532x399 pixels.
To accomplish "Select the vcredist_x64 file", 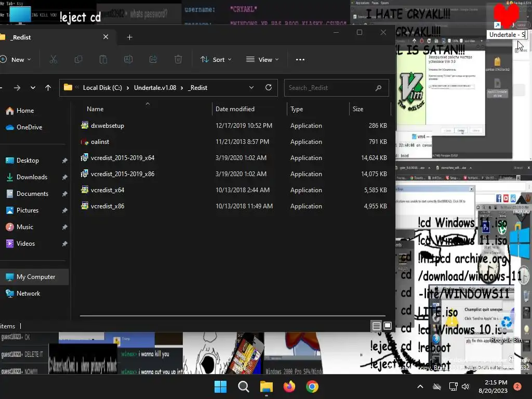I will point(108,190).
